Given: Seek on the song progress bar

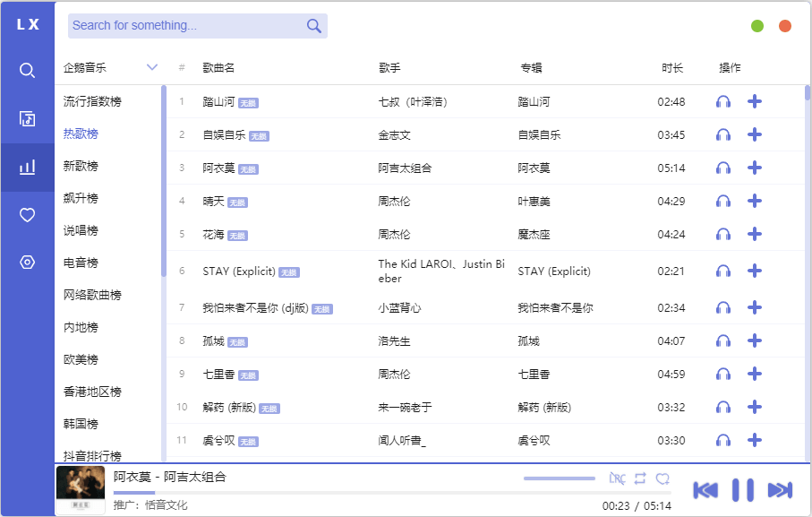Looking at the screenshot, I should click(x=392, y=493).
